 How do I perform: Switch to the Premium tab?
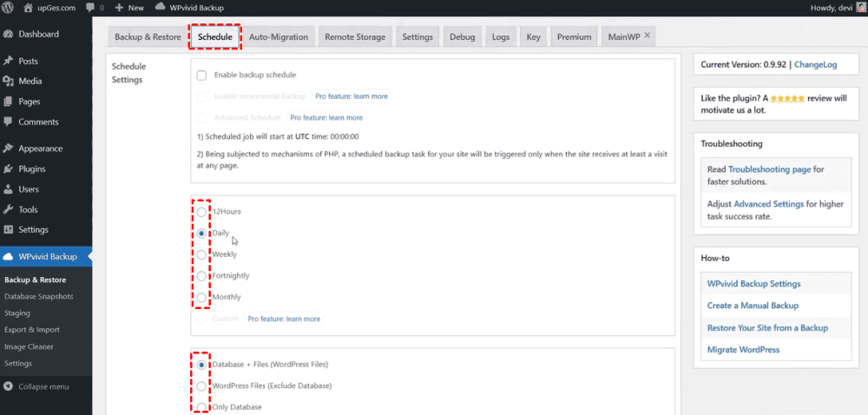(574, 37)
